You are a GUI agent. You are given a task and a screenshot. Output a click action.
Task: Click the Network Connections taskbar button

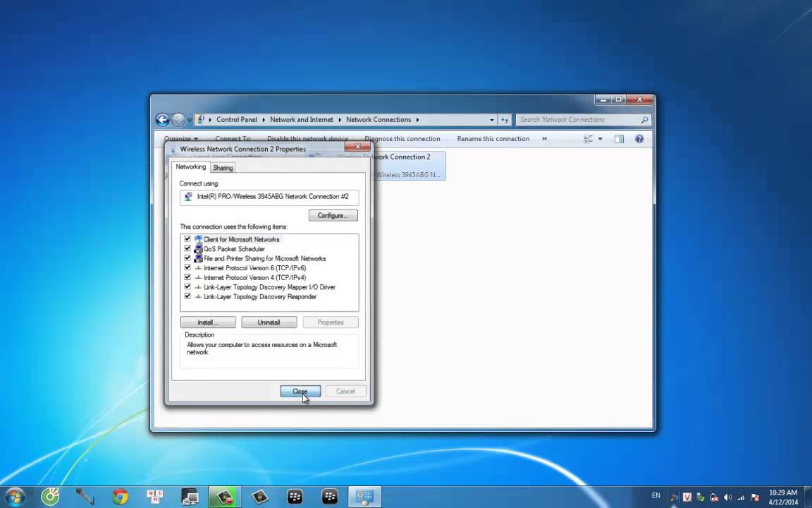click(364, 497)
